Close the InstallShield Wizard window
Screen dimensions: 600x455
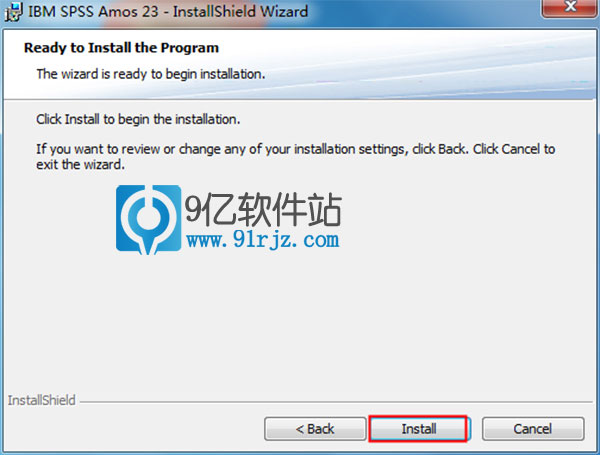(x=570, y=7)
